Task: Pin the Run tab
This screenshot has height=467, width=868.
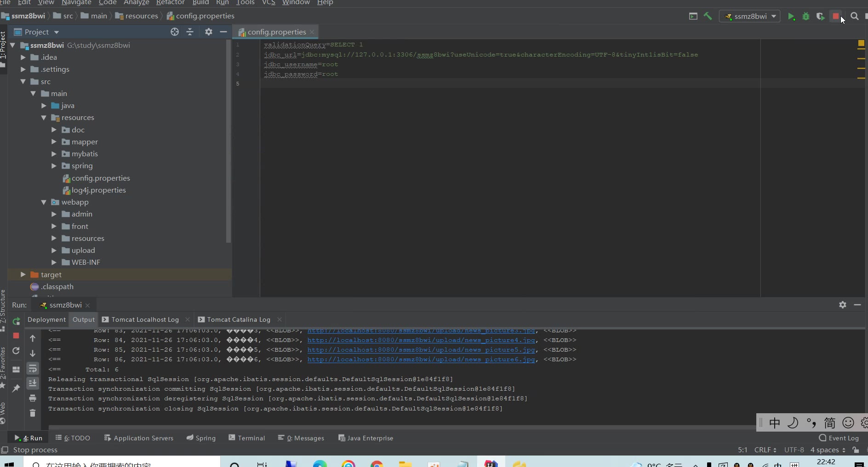Action: click(x=16, y=388)
